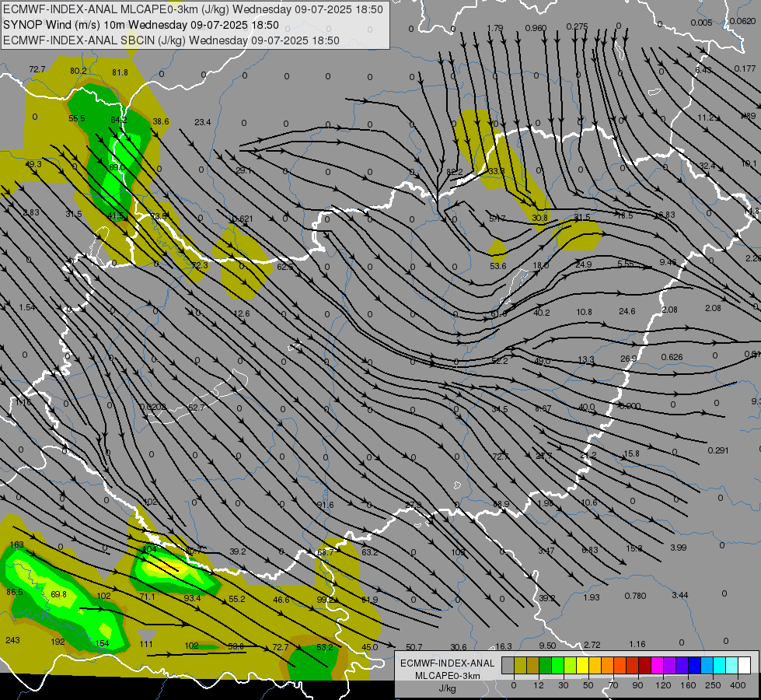Click map value 243
The image size is (761, 700).
pyautogui.click(x=12, y=640)
